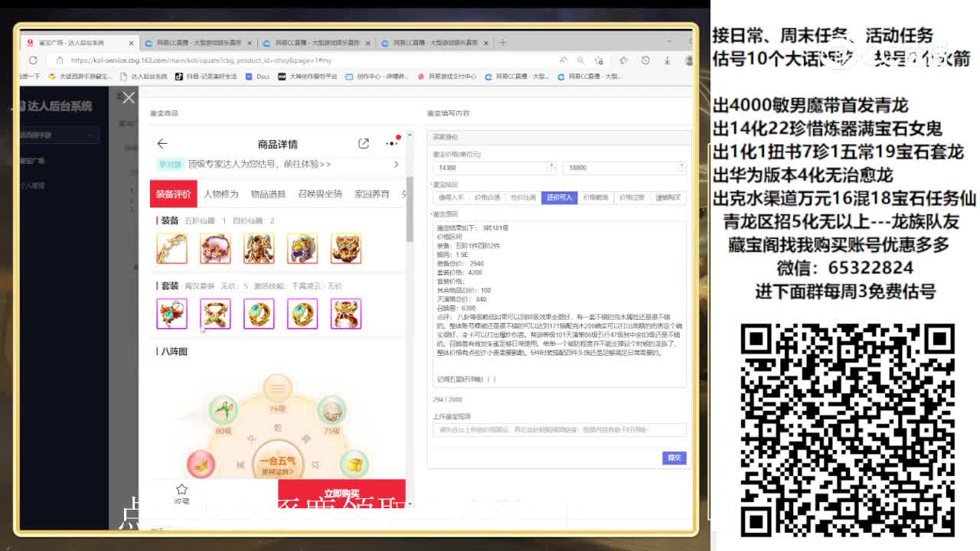Edit the lower price field 14380
The height and width of the screenshot is (551, 980).
click(x=490, y=168)
